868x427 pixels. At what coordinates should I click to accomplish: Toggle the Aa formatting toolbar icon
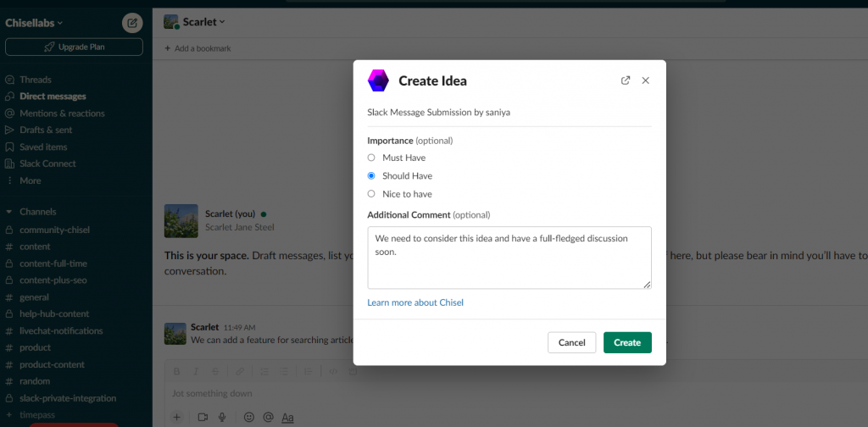287,418
